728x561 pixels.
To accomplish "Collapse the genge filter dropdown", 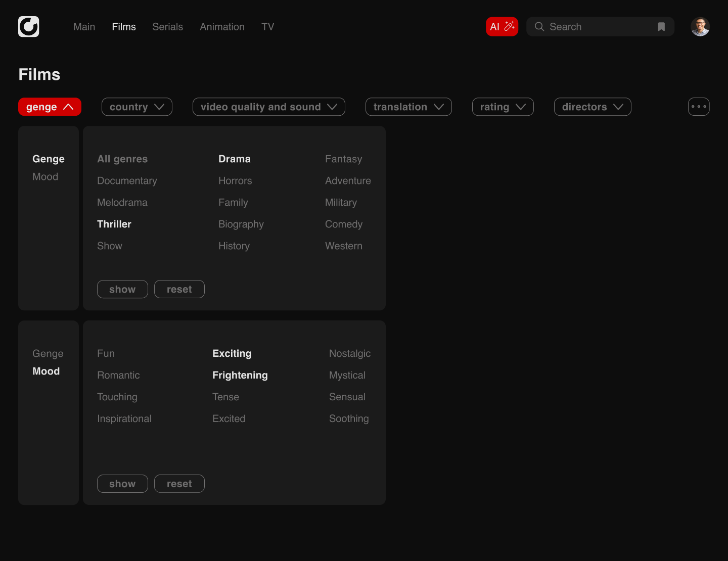I will coord(50,107).
